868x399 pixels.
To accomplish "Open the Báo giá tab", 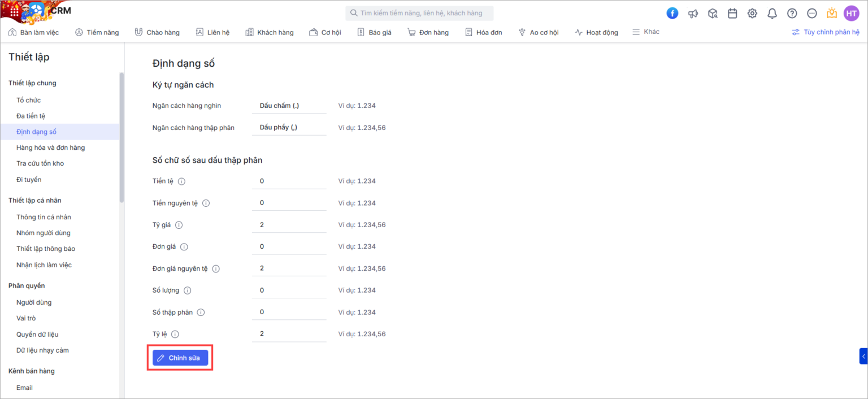I will [374, 33].
